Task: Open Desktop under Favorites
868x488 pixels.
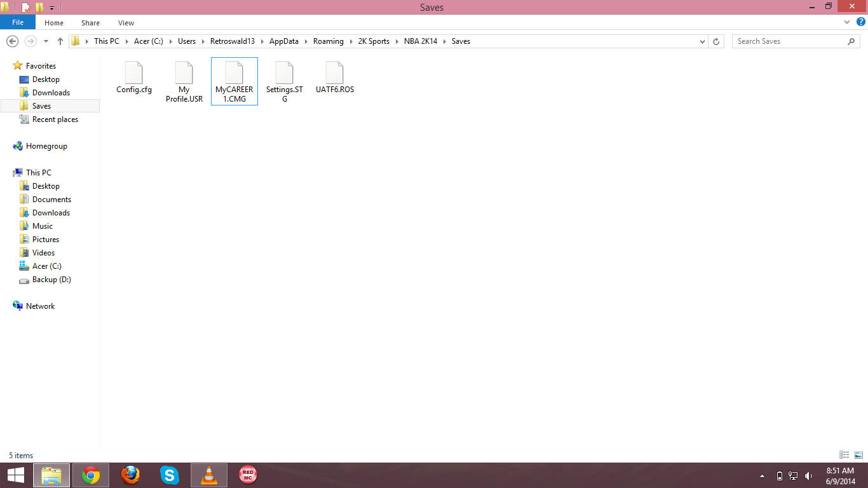Action: click(x=46, y=79)
